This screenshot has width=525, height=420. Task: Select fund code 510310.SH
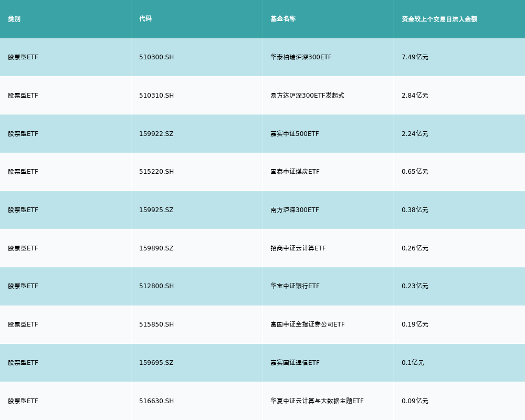coord(156,96)
